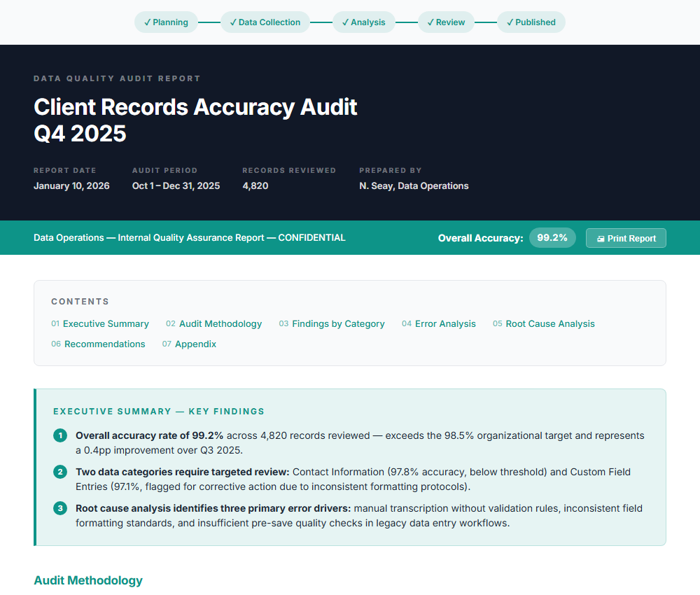Click the Audit Methodology section heading

point(87,580)
